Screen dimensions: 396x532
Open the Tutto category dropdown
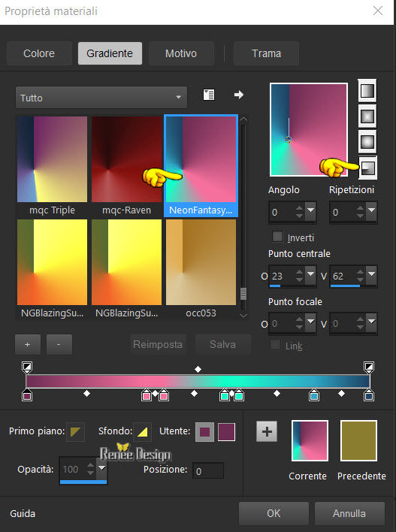101,98
